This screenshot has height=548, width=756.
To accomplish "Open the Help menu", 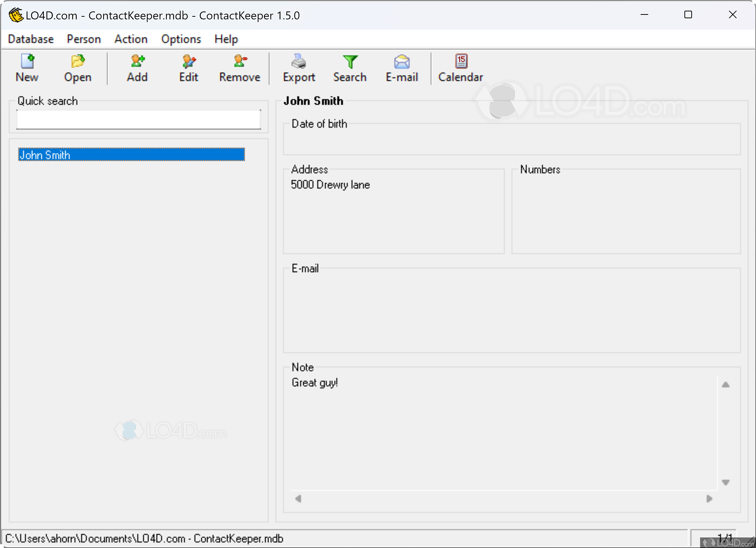I will click(226, 39).
